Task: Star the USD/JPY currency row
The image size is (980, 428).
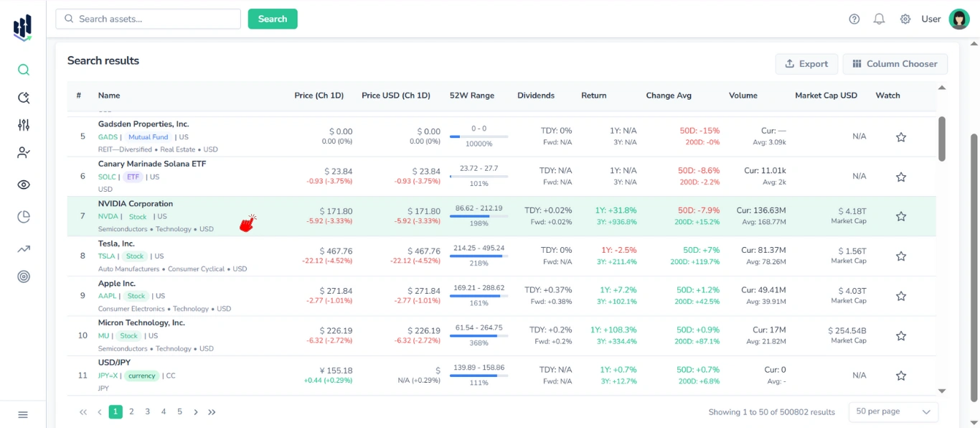Action: (x=900, y=375)
